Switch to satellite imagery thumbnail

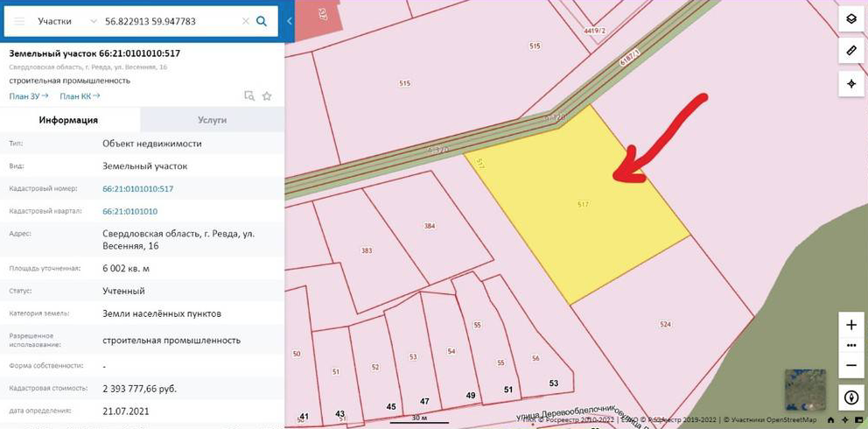click(806, 389)
